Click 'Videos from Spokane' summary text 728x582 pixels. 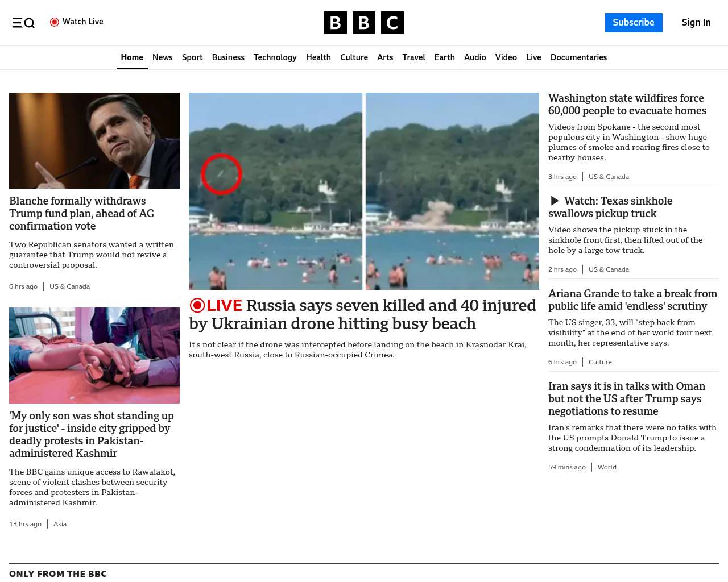629,142
